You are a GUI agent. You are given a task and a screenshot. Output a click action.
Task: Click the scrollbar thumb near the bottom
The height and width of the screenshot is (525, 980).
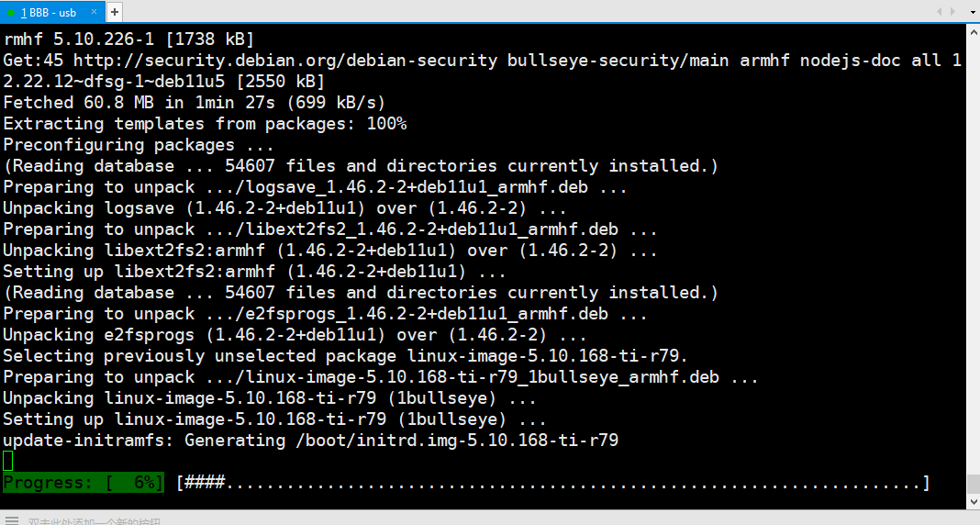(974, 484)
